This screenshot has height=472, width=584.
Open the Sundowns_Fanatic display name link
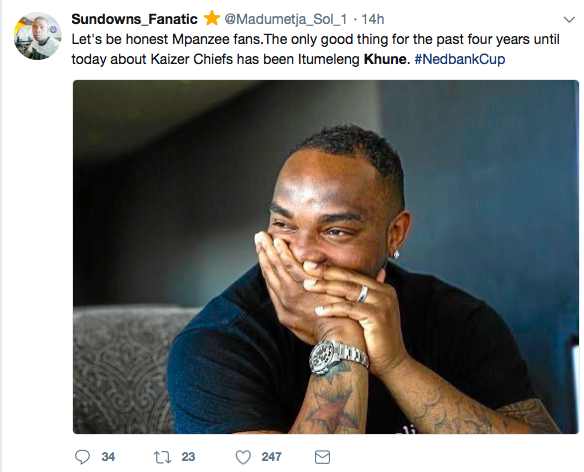[x=134, y=19]
